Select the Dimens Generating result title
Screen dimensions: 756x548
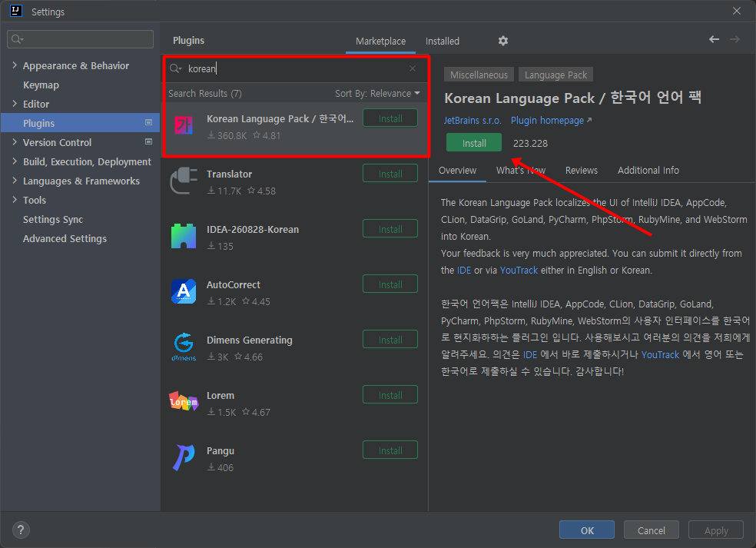pyautogui.click(x=249, y=340)
